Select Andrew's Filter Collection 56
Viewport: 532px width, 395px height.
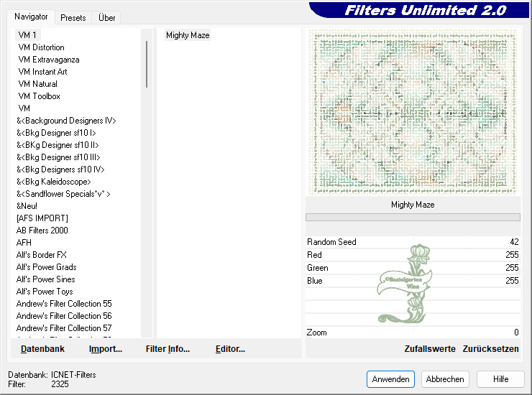click(64, 316)
